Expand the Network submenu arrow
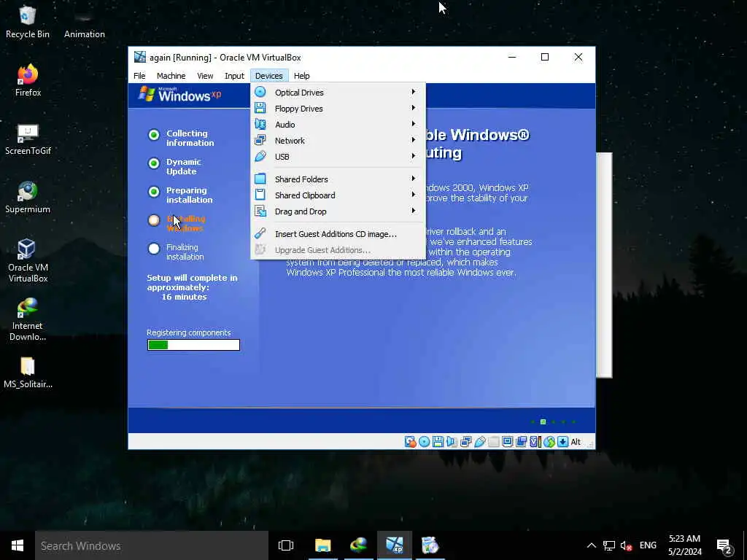 point(413,140)
